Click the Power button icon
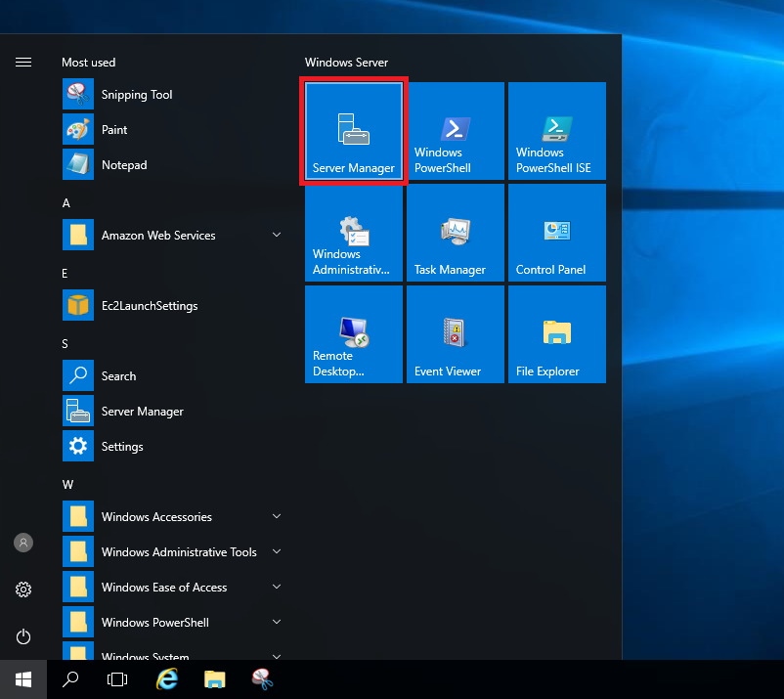784x699 pixels. tap(23, 636)
